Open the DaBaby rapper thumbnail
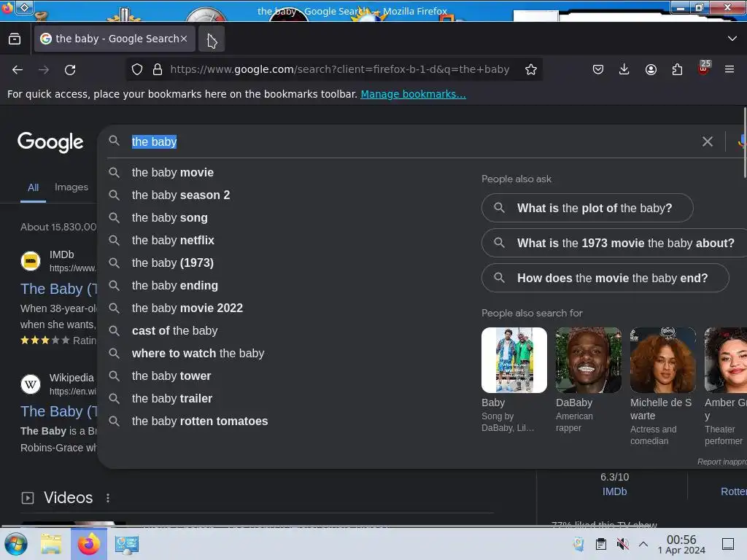Image resolution: width=747 pixels, height=560 pixels. (x=589, y=360)
